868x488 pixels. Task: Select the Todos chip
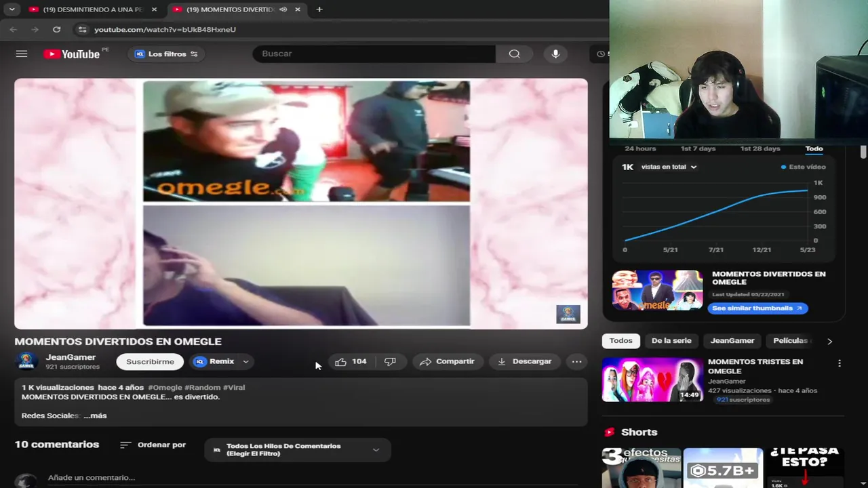click(620, 341)
